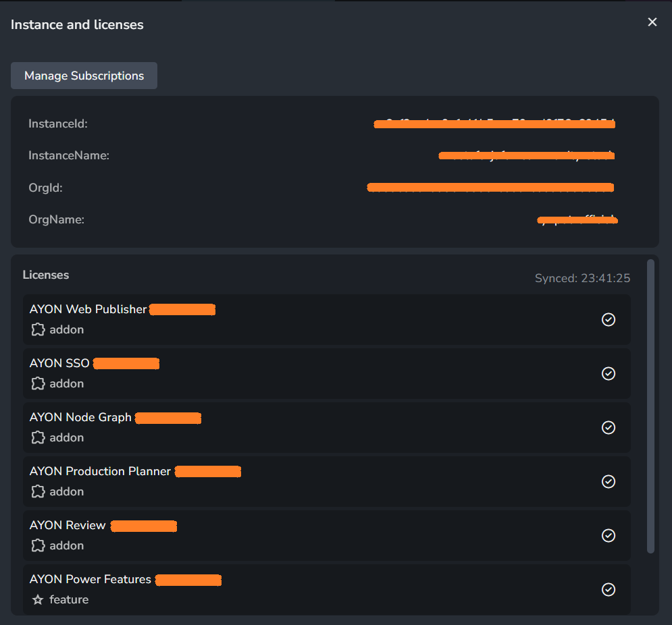Select the AYON Power Features license name
This screenshot has height=625, width=672.
[x=90, y=579]
